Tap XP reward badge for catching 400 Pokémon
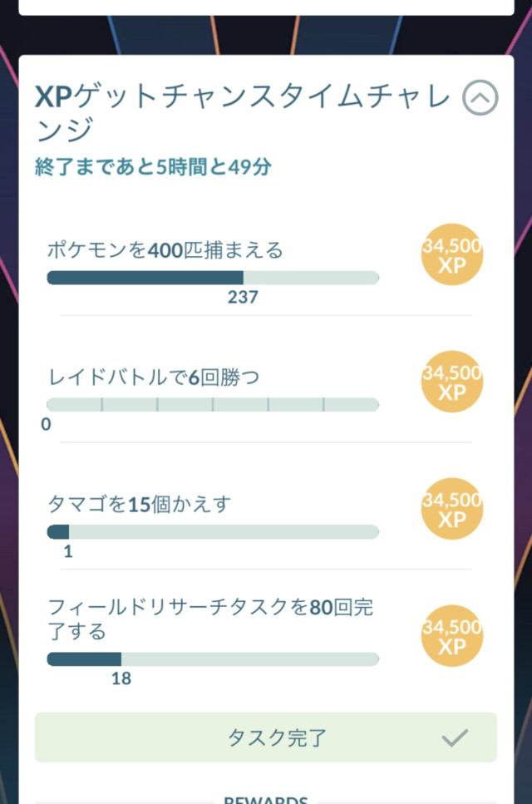Screen dimensions: 532x804 click(452, 255)
